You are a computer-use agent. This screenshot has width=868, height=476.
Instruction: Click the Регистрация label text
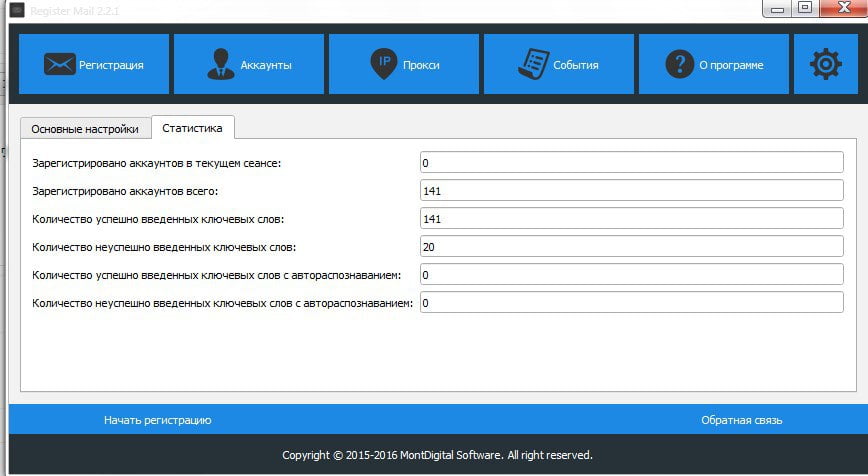pyautogui.click(x=111, y=65)
